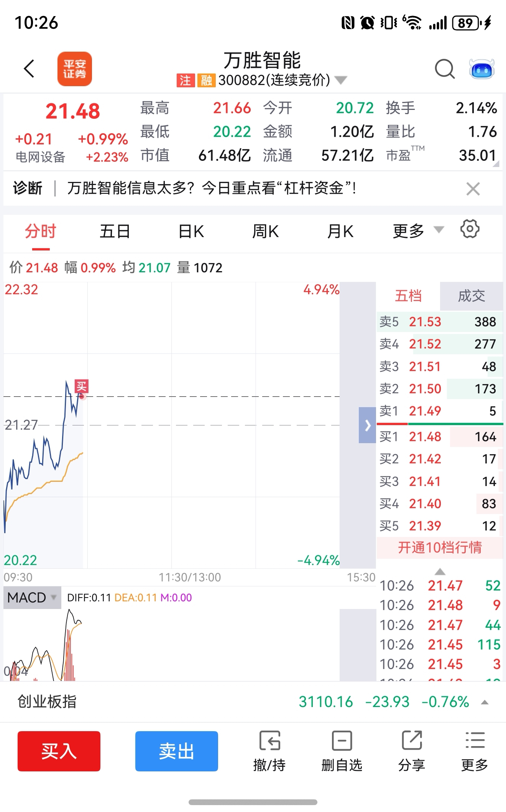Image resolution: width=506 pixels, height=812 pixels.
Task: Tap 删自选 remove from watchlist icon
Action: click(342, 751)
